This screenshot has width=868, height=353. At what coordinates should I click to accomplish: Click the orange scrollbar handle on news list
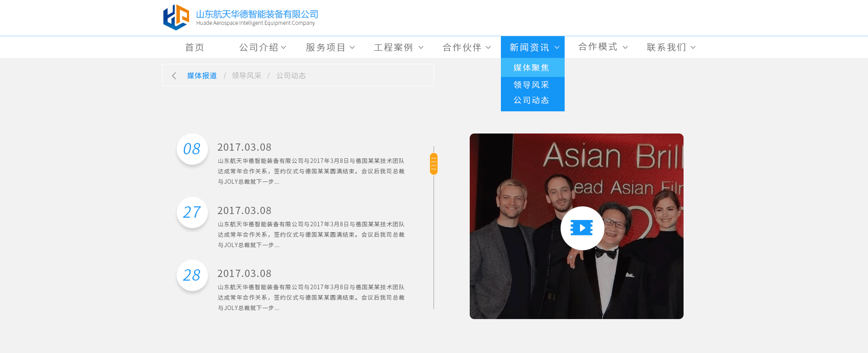pyautogui.click(x=434, y=164)
